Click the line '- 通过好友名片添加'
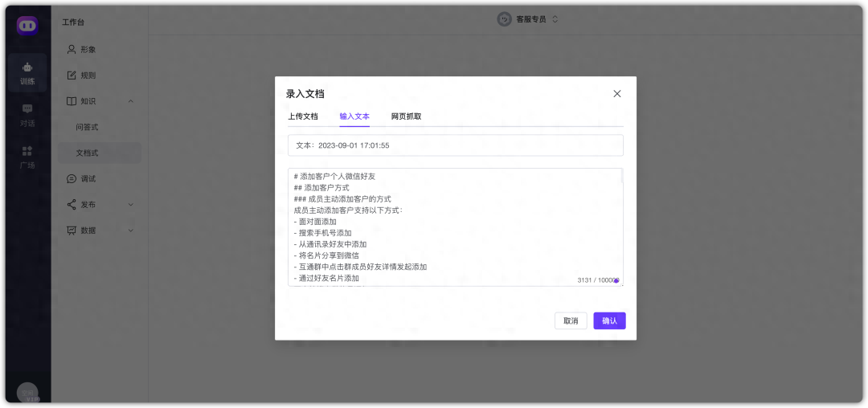Screen dimensions: 868x408 coord(326,278)
